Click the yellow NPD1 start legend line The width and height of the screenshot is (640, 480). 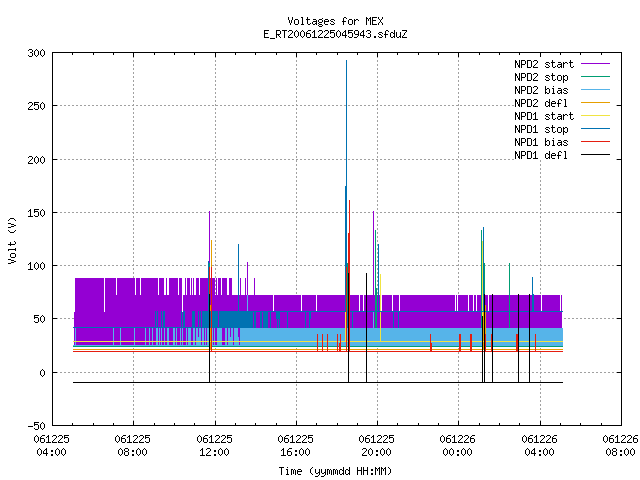[x=595, y=116]
